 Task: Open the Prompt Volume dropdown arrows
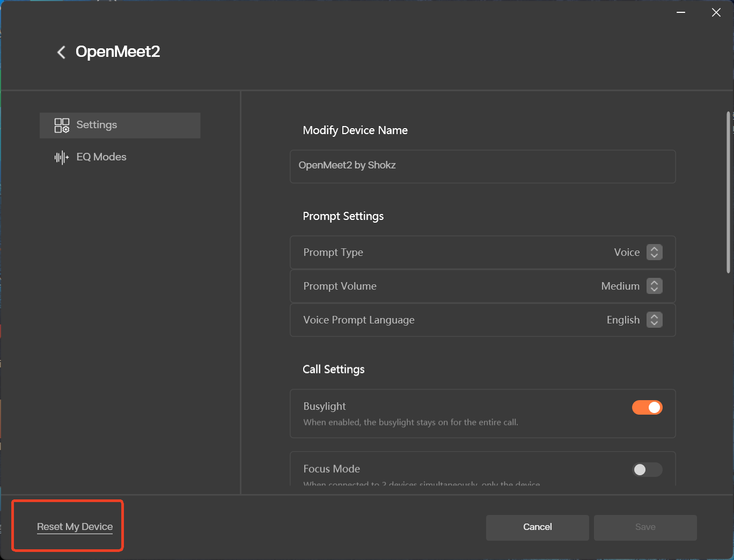(654, 286)
